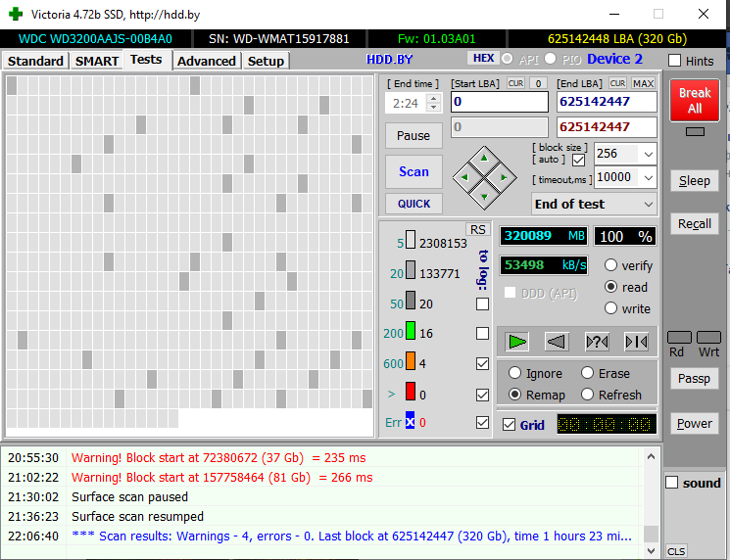This screenshot has height=560, width=730.
Task: Open the Setup tab
Action: tap(266, 61)
